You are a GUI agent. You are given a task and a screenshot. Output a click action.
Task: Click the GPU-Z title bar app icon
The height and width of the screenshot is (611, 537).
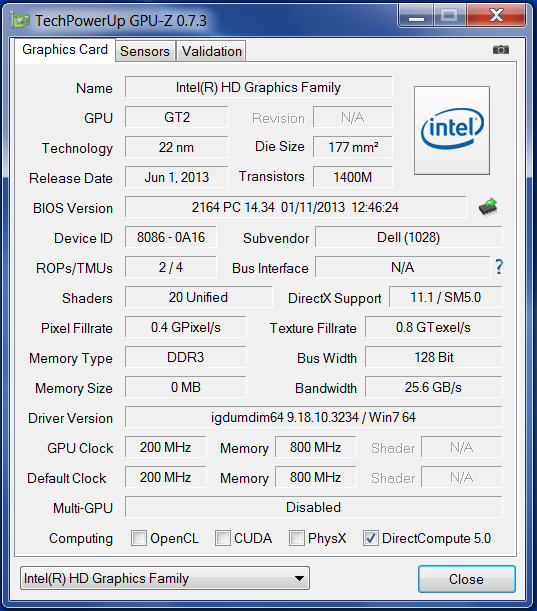pyautogui.click(x=20, y=20)
